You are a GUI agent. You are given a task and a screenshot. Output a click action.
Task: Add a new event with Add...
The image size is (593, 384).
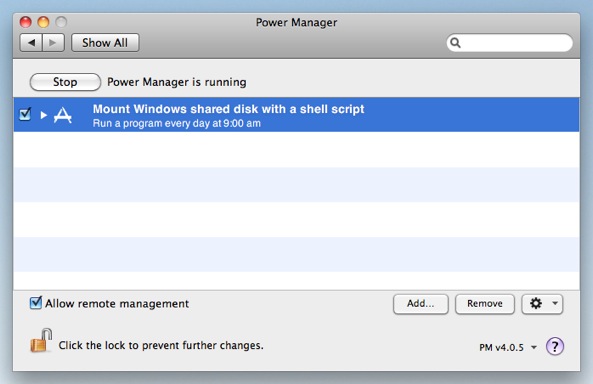421,304
